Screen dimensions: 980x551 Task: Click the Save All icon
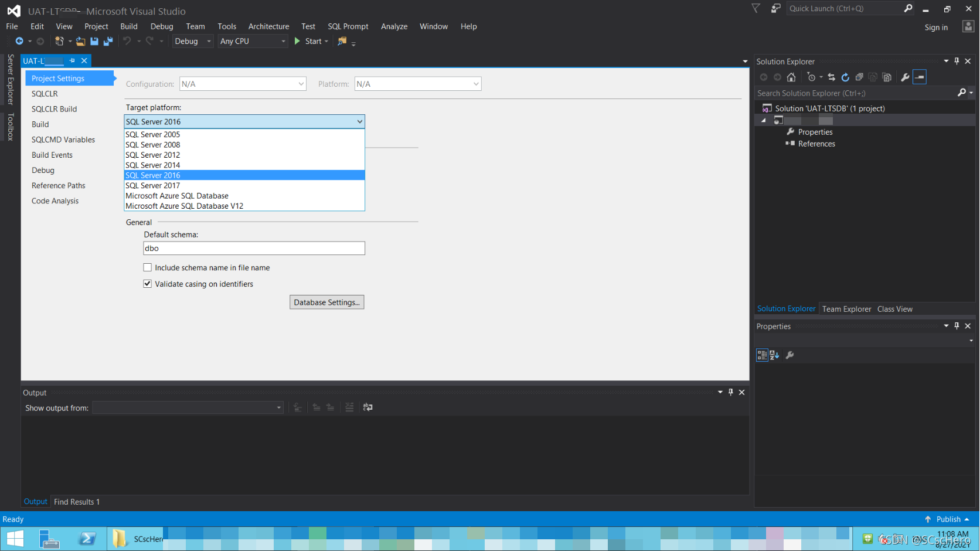[108, 41]
